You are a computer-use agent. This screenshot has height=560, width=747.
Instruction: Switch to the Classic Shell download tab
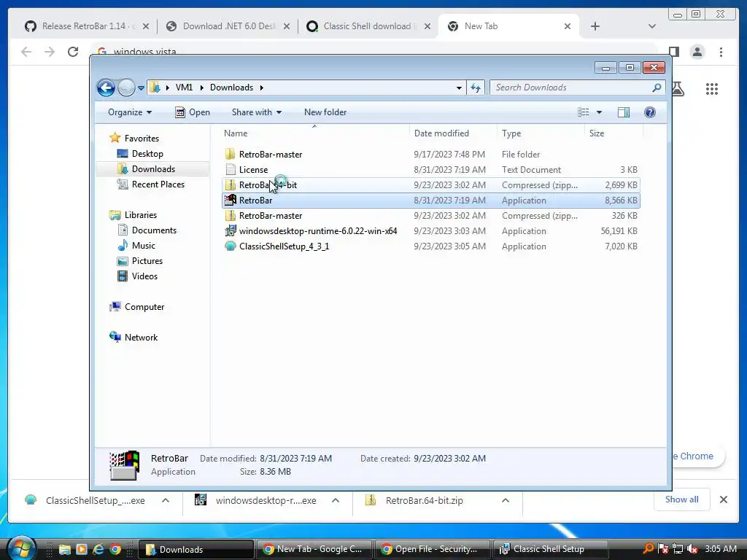tap(368, 26)
